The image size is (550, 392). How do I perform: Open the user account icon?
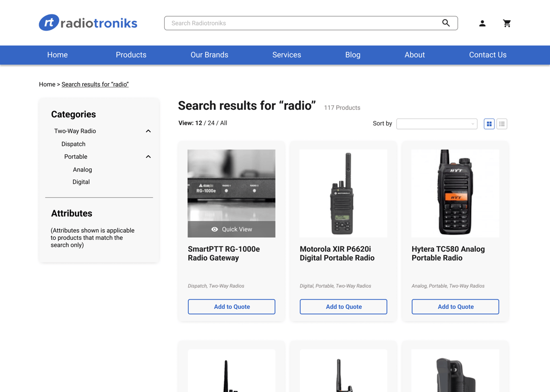482,23
